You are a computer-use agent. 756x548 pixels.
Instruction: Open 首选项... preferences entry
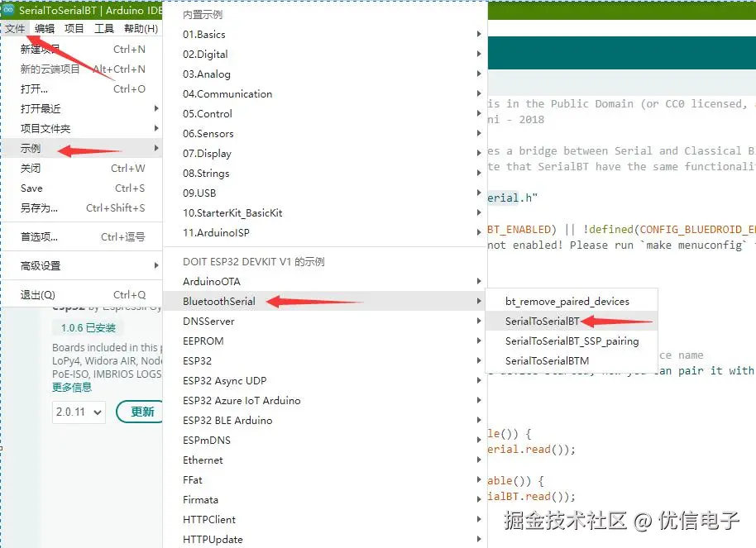tap(83, 236)
